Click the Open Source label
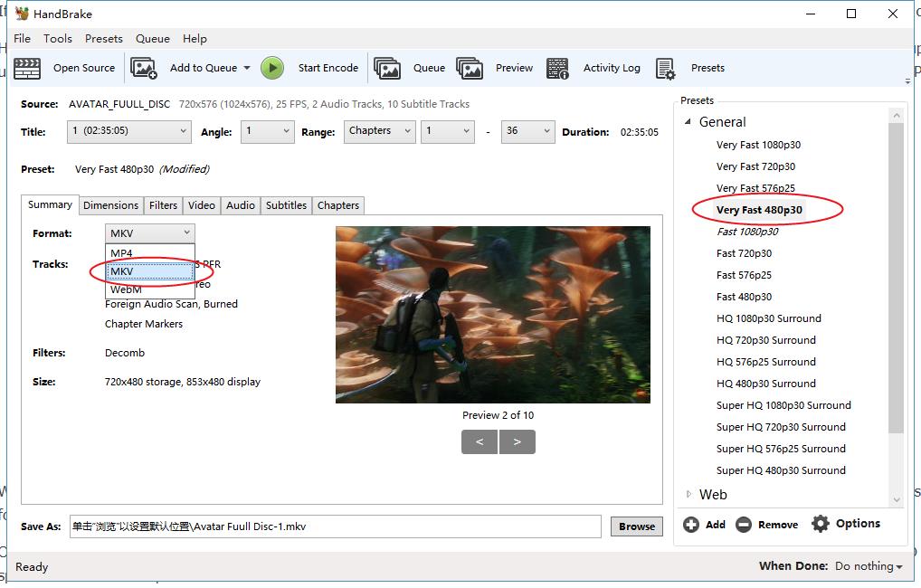 [x=84, y=68]
